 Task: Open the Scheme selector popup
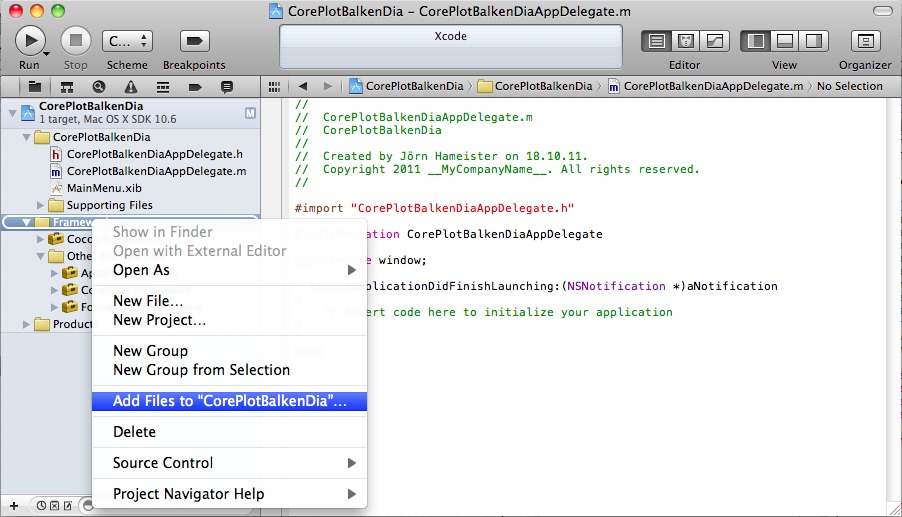[x=127, y=41]
